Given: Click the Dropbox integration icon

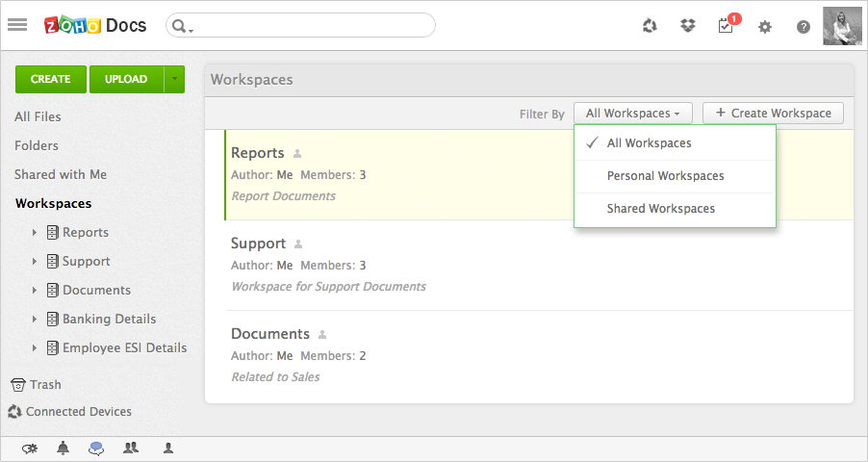Looking at the screenshot, I should click(x=687, y=26).
